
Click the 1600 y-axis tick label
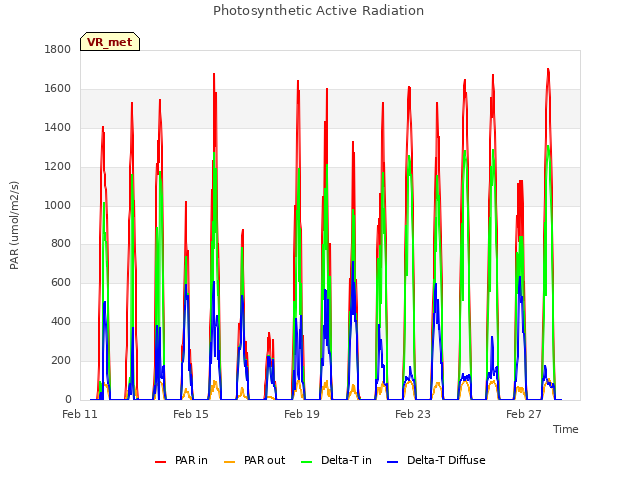click(x=58, y=89)
